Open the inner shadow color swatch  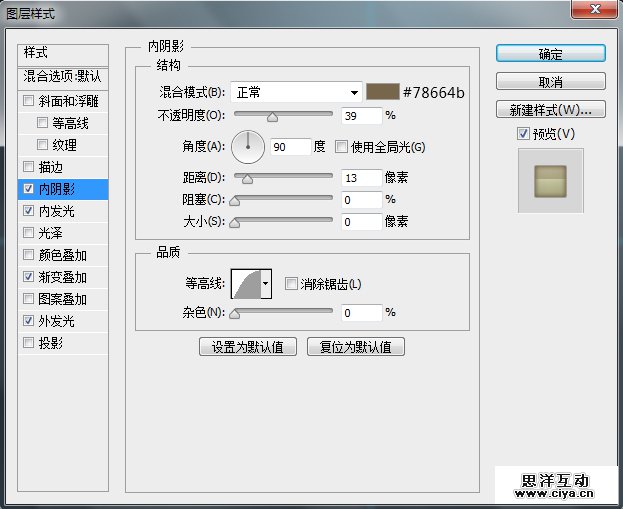[381, 92]
